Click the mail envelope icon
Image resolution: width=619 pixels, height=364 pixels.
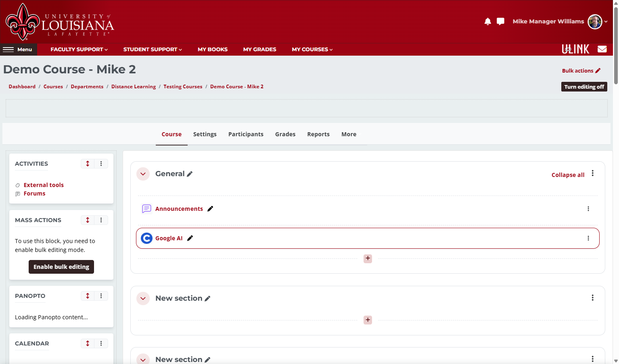click(602, 49)
